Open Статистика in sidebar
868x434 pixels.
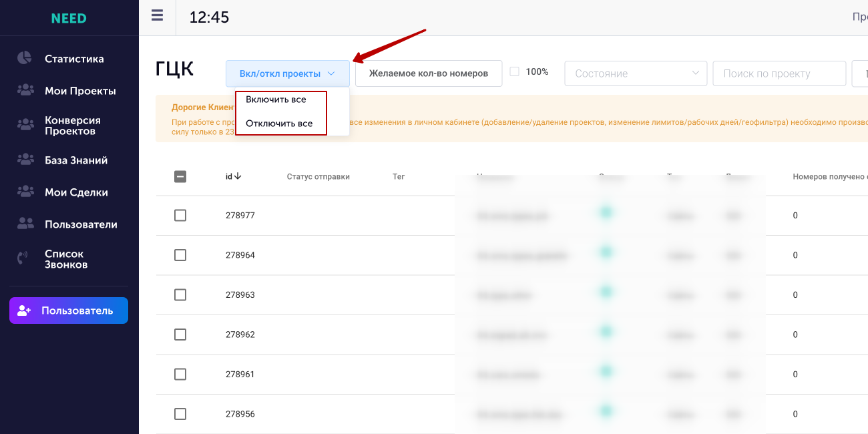click(74, 59)
